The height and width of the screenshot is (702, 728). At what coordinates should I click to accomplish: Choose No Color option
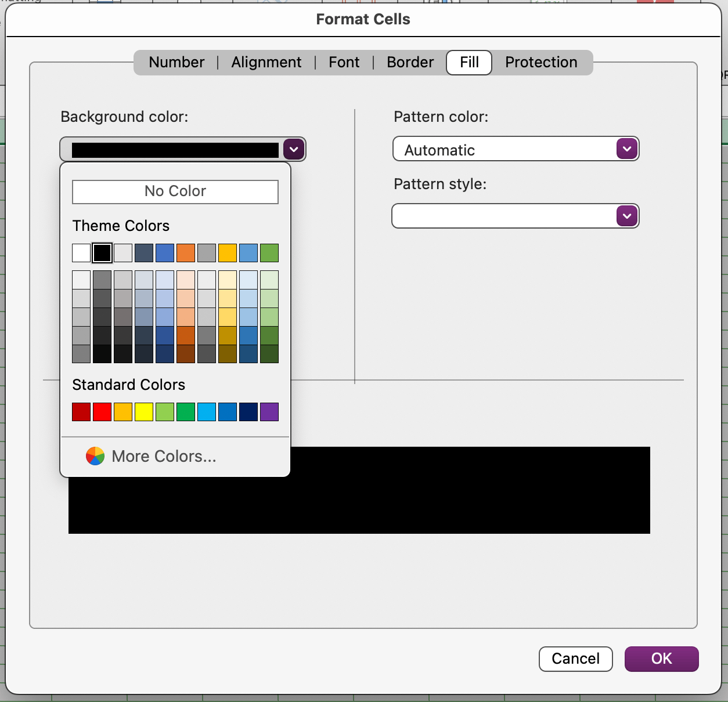coord(175,191)
